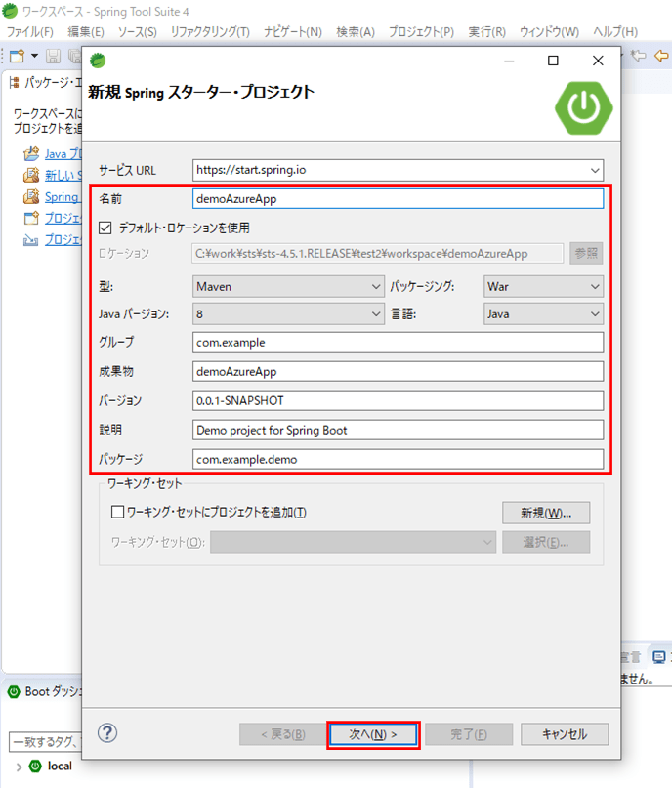The width and height of the screenshot is (672, 788).
Task: Click the New file toolbar icon
Action: click(x=17, y=56)
